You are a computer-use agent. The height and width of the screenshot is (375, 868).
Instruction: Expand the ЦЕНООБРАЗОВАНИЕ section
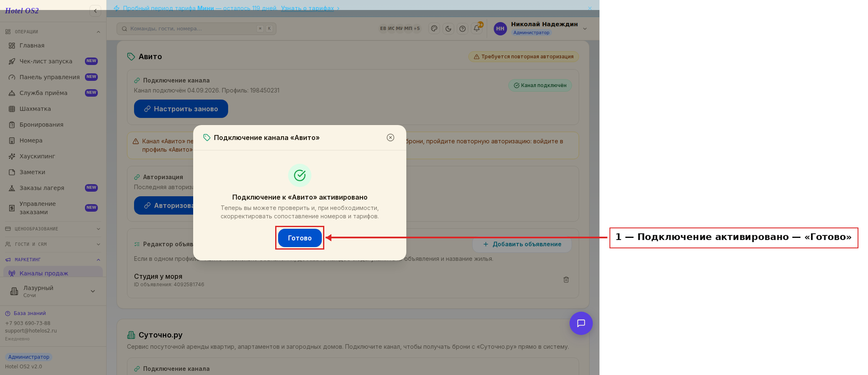(53, 229)
